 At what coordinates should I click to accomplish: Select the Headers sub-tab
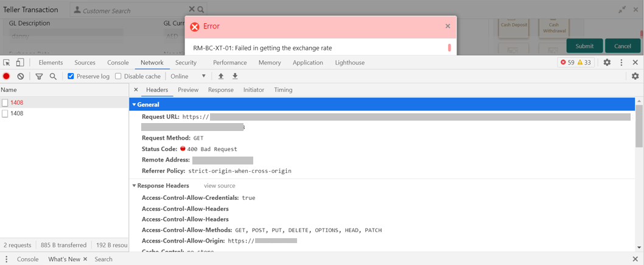tap(157, 90)
